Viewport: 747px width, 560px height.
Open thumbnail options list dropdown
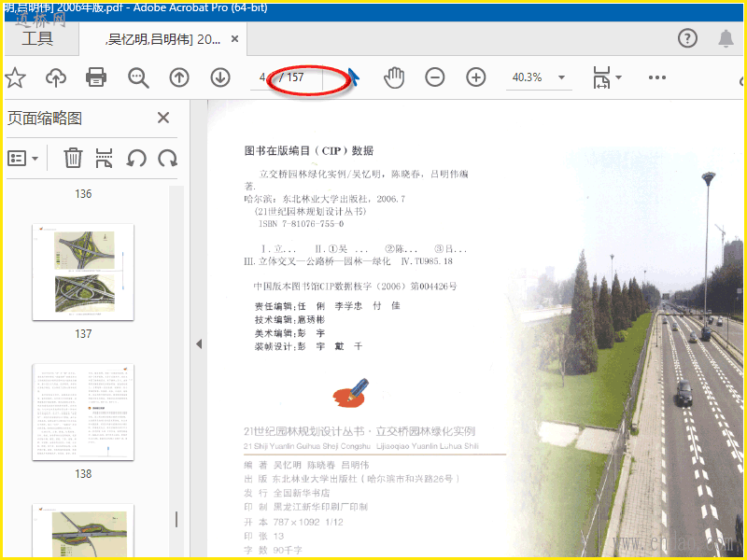pos(22,158)
